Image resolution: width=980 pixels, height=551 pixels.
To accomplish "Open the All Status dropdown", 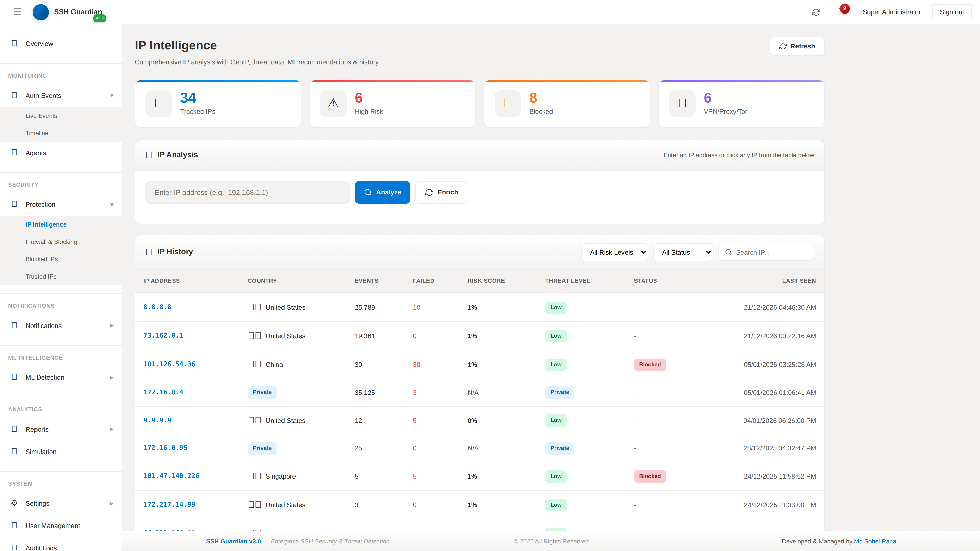I will pyautogui.click(x=683, y=252).
